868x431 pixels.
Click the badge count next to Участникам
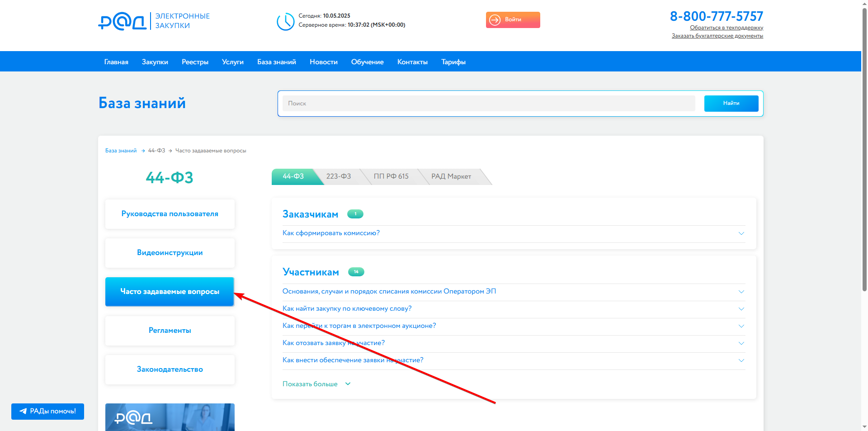[x=356, y=272]
